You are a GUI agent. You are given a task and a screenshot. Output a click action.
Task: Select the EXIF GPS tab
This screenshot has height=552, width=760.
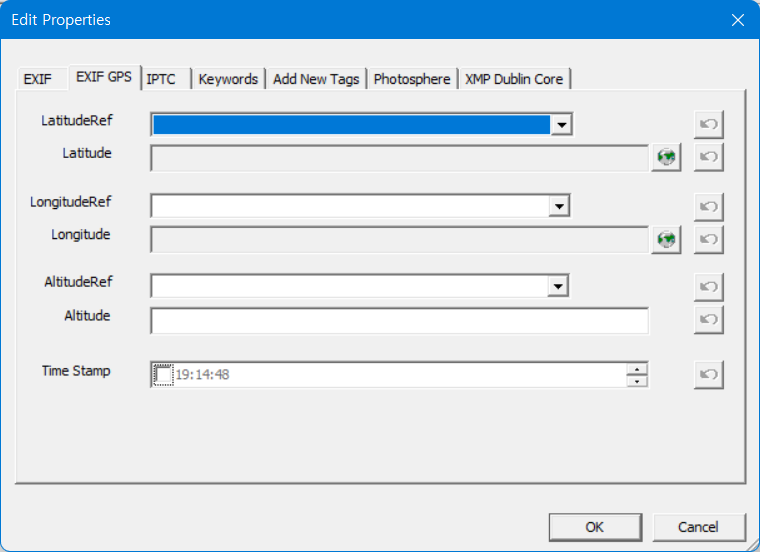click(x=104, y=77)
